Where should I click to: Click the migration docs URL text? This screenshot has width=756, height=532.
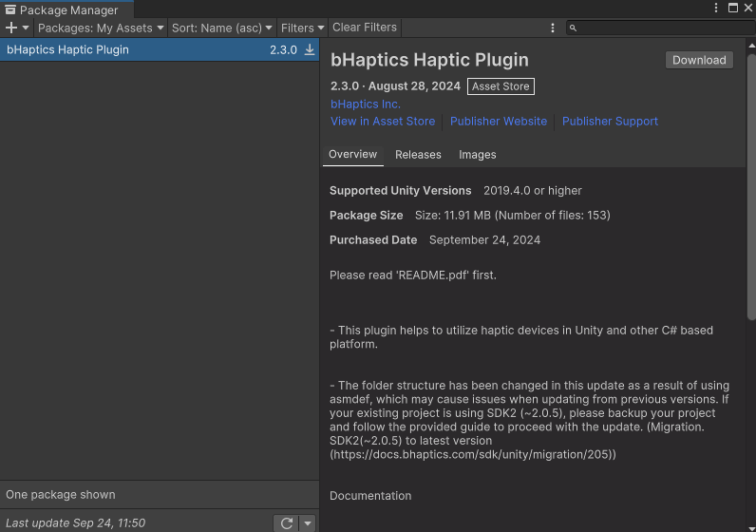(473, 454)
